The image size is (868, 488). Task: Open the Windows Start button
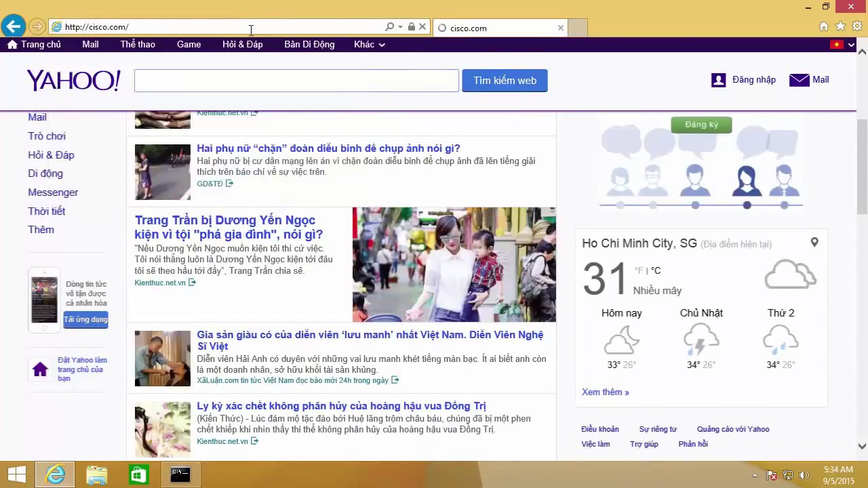click(x=16, y=474)
